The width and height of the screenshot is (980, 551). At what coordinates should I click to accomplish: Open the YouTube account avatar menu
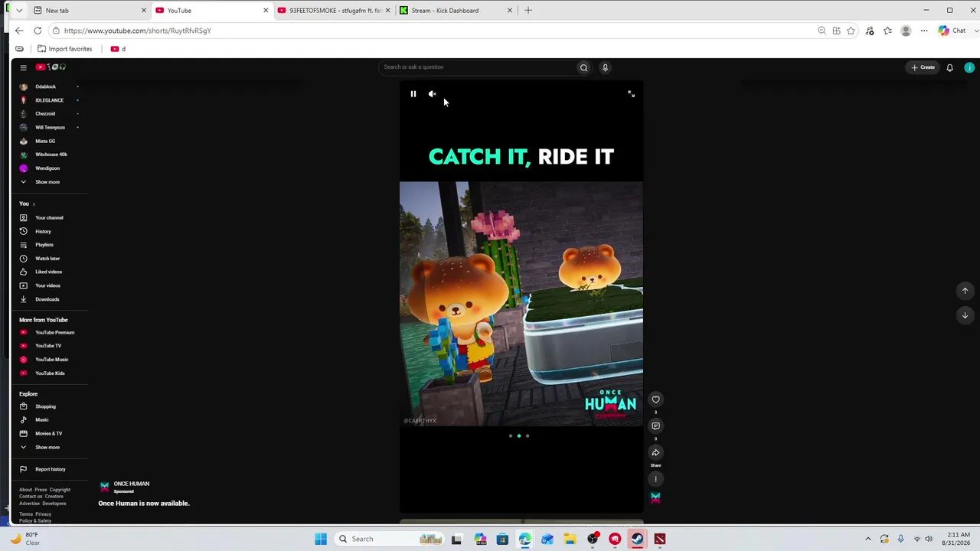(969, 67)
